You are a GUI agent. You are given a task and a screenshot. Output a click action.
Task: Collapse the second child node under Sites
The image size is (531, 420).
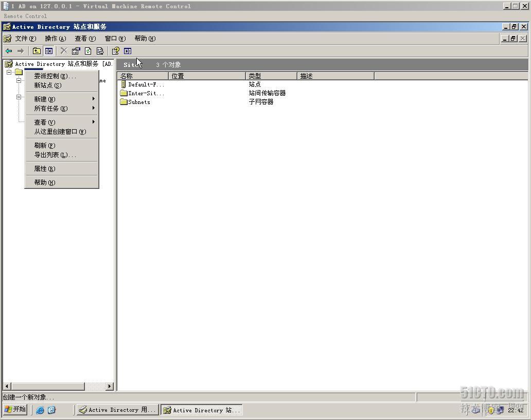coord(19,97)
